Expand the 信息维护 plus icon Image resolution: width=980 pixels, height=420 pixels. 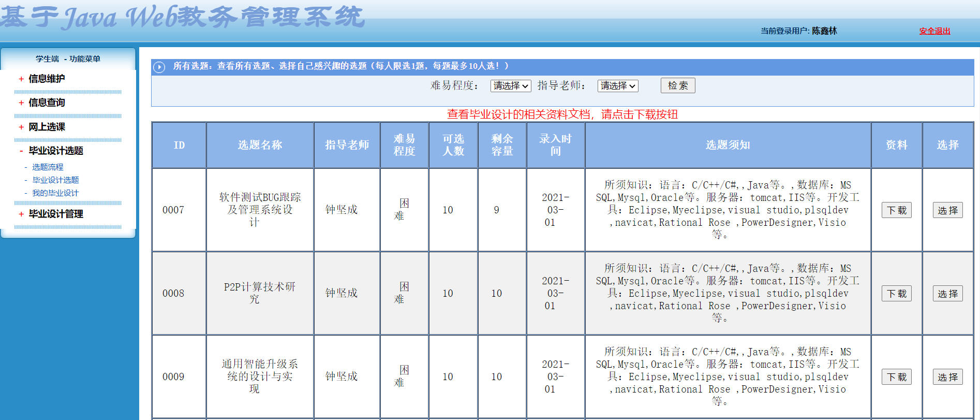(21, 79)
